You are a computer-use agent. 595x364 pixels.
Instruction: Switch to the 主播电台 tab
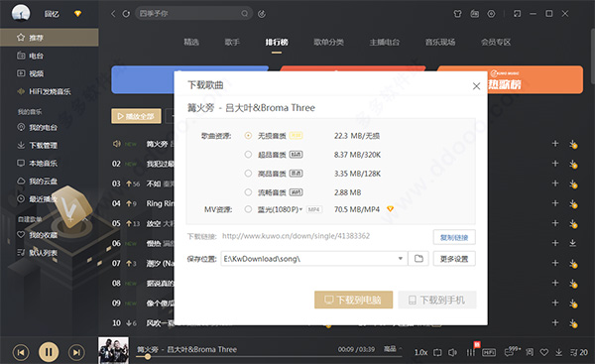click(385, 42)
